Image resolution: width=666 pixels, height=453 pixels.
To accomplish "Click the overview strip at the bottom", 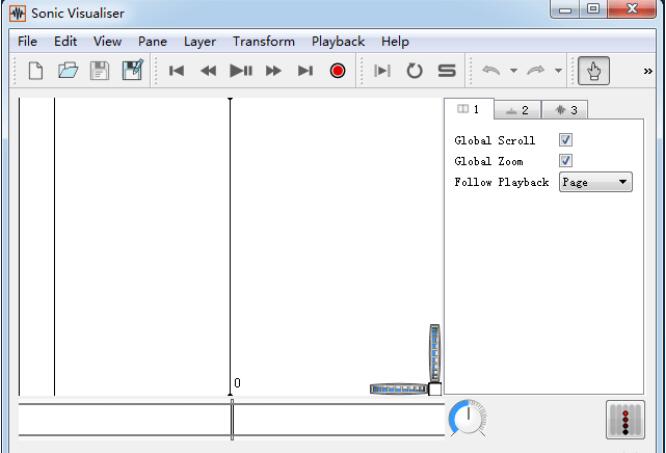I will point(231,419).
